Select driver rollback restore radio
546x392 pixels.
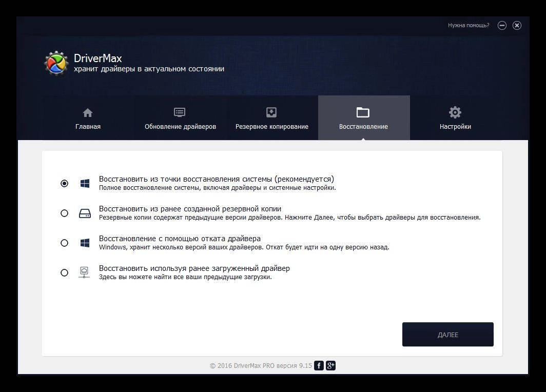coord(65,243)
